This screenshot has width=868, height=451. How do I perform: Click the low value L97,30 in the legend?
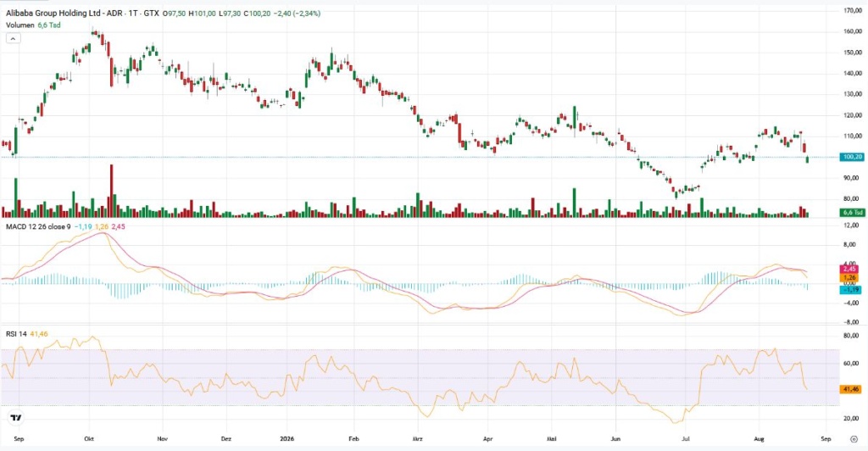point(229,14)
